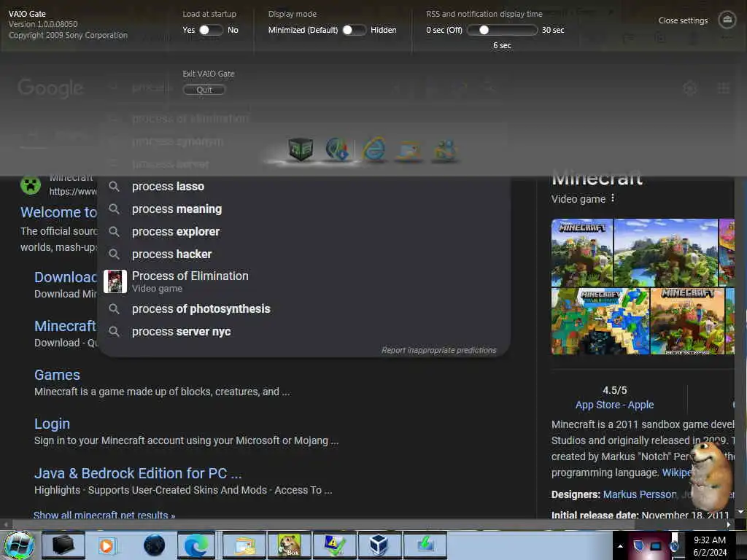
Task: Select 'Process of Elimination' Video game suggestion
Action: tap(303, 281)
